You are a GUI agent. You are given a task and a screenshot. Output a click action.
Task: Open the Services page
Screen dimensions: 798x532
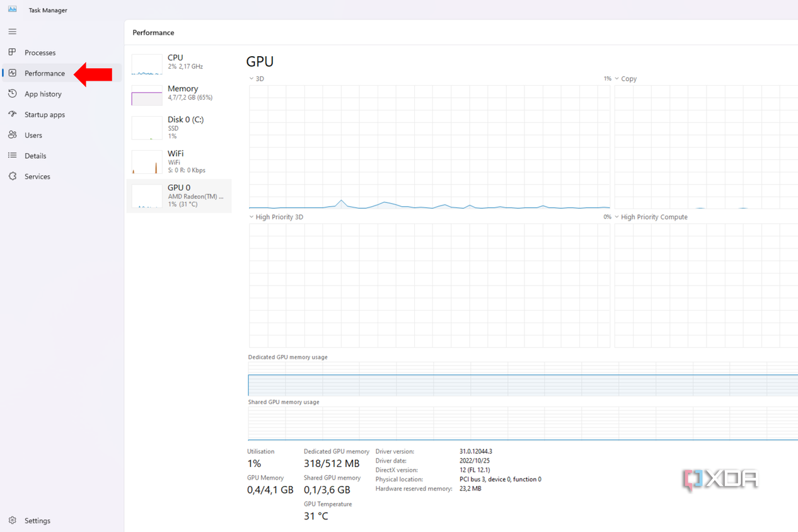click(x=37, y=177)
